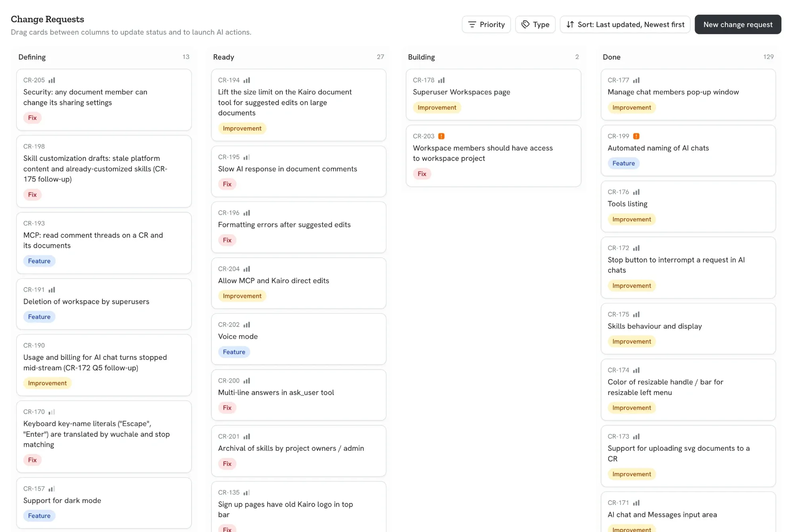Click the CR-201 identifier text
This screenshot has width=795, height=532.
(x=229, y=437)
